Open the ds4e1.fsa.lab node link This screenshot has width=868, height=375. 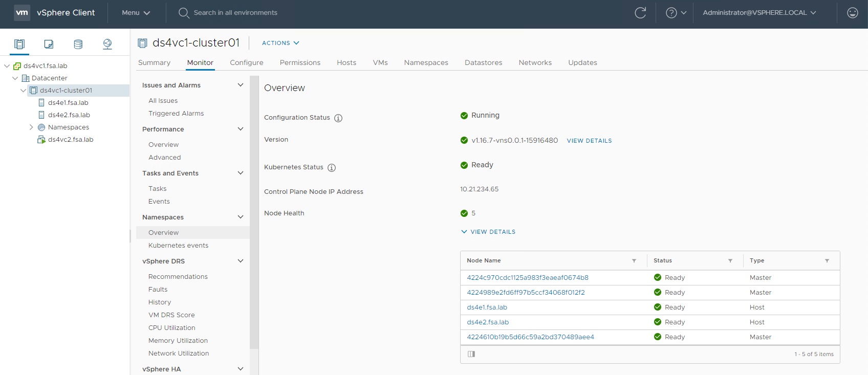(487, 307)
